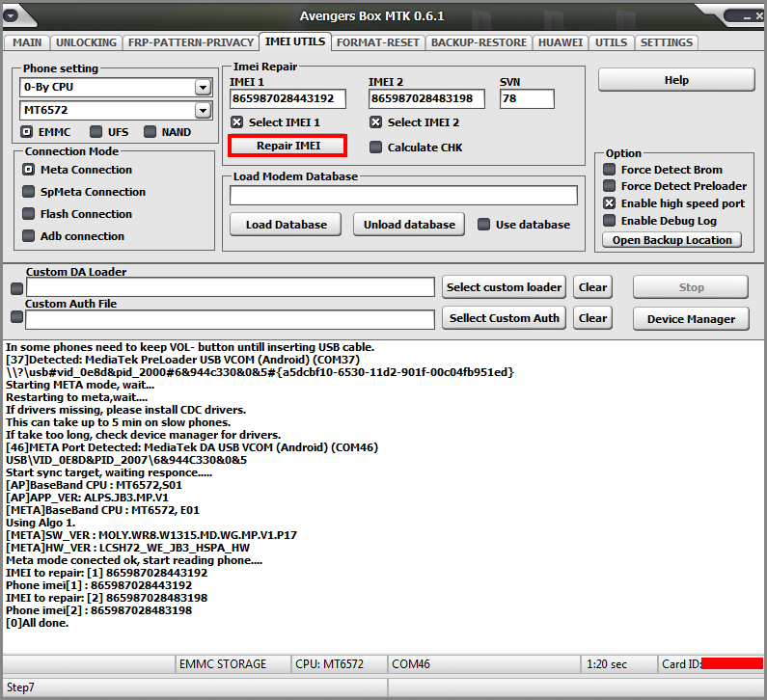Click the Stop button
This screenshot has height=700, width=767.
(x=691, y=287)
